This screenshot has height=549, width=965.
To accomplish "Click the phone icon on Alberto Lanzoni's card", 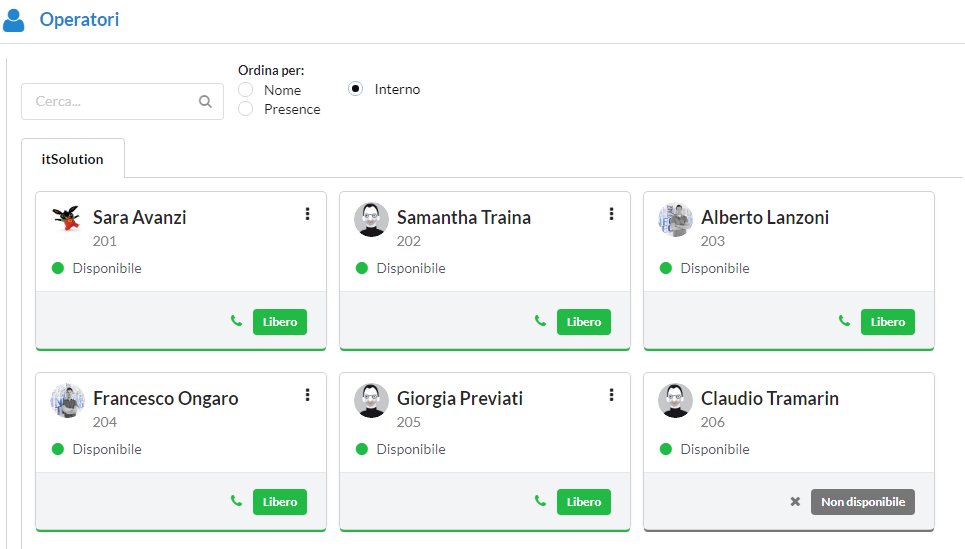I will (x=844, y=321).
